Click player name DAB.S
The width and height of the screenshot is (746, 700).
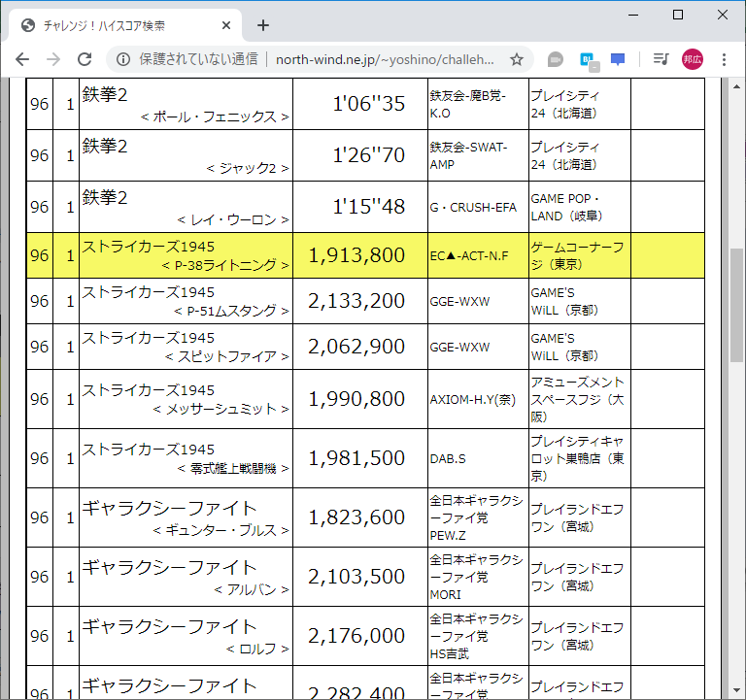(x=448, y=459)
